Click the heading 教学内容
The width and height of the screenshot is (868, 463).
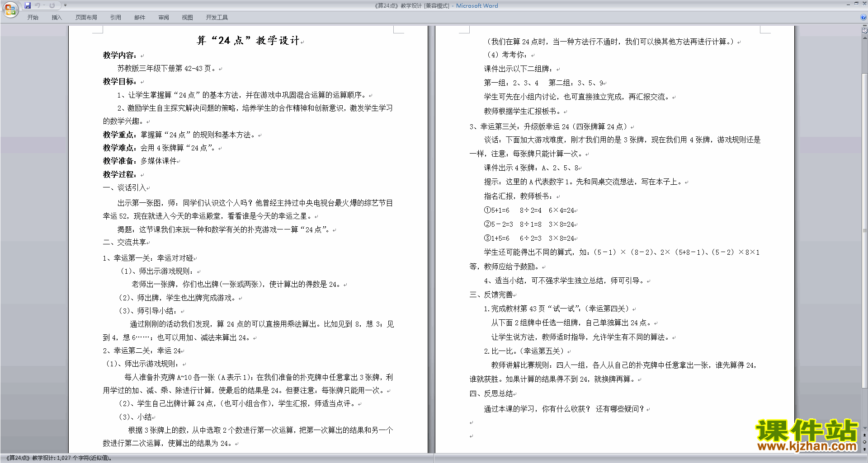119,55
